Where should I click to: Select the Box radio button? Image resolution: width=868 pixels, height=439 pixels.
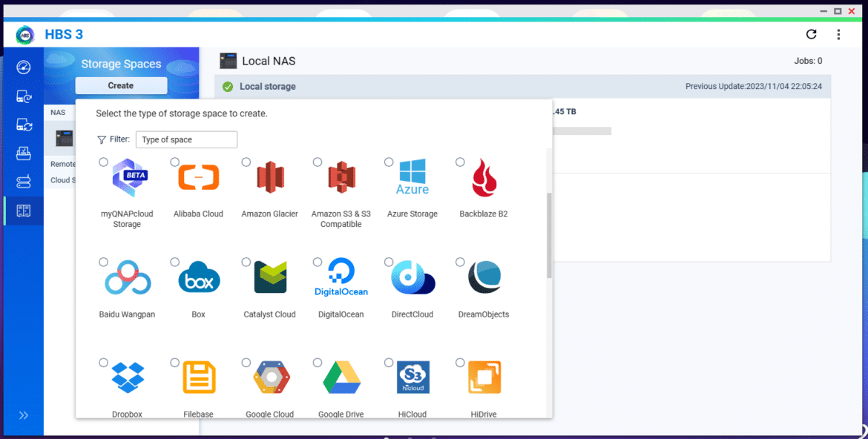[175, 263]
